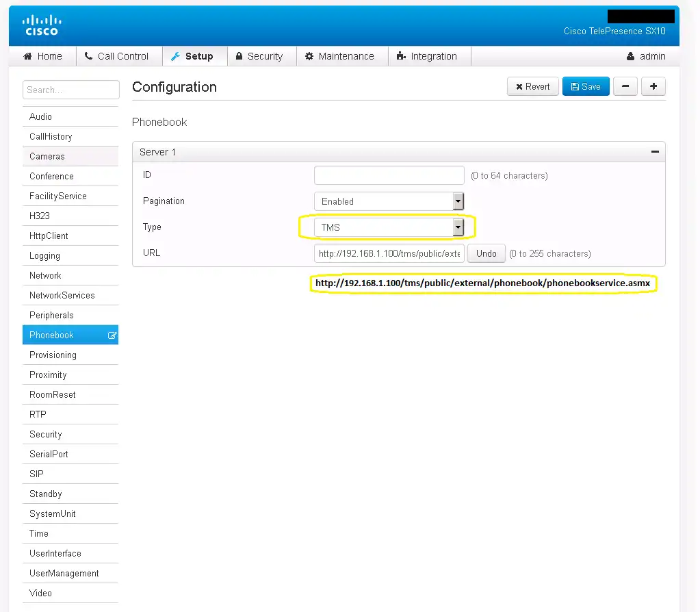The height and width of the screenshot is (612, 700).
Task: Select the Setup tab
Action: (195, 56)
